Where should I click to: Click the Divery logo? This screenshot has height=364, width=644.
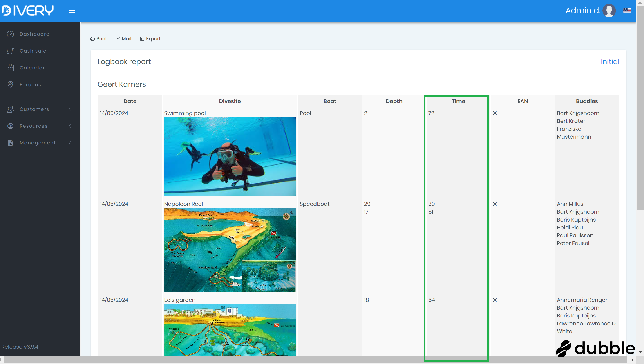[x=27, y=11]
